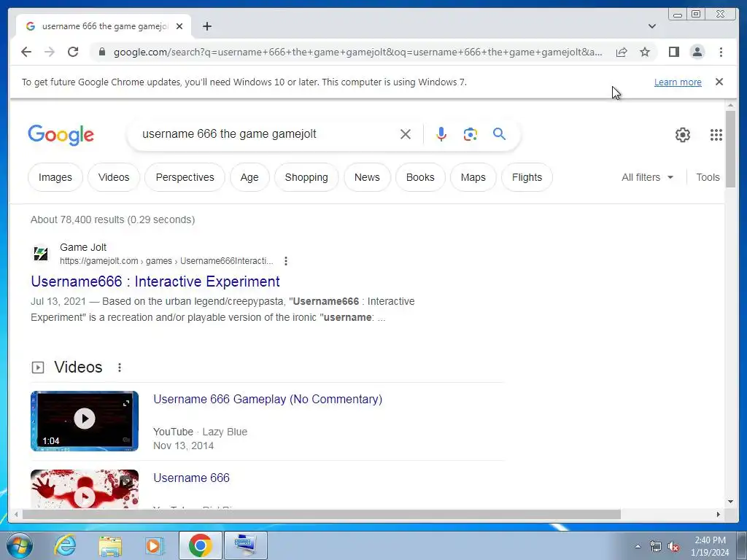Open gamejolt.com result URL breadcrumb

(x=166, y=261)
